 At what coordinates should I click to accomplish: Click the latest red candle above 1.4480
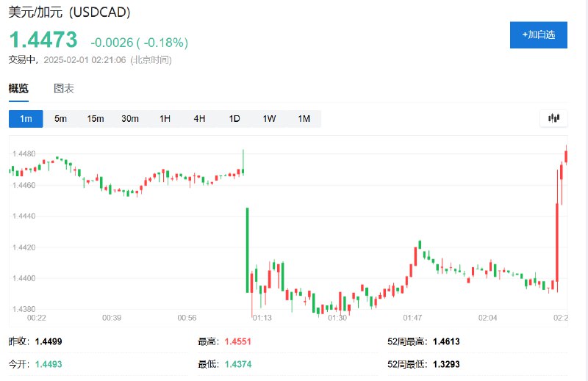(566, 155)
